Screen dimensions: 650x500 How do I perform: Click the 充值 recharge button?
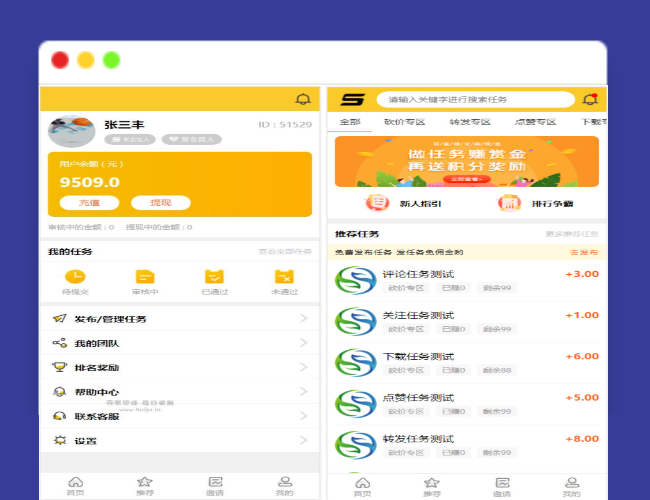pos(90,203)
